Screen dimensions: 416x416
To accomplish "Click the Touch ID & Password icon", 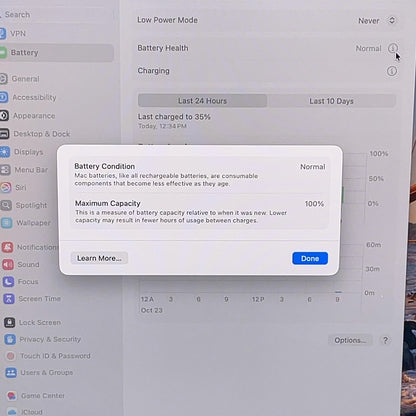I will [x=11, y=356].
